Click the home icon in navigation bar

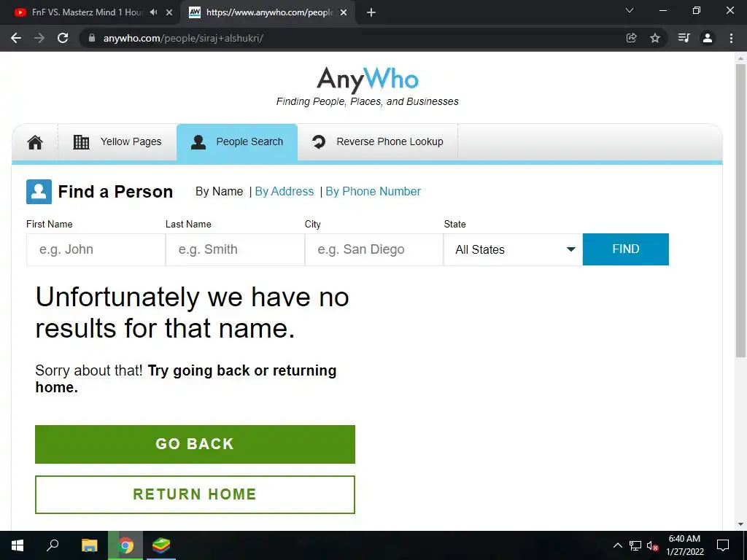pos(35,142)
